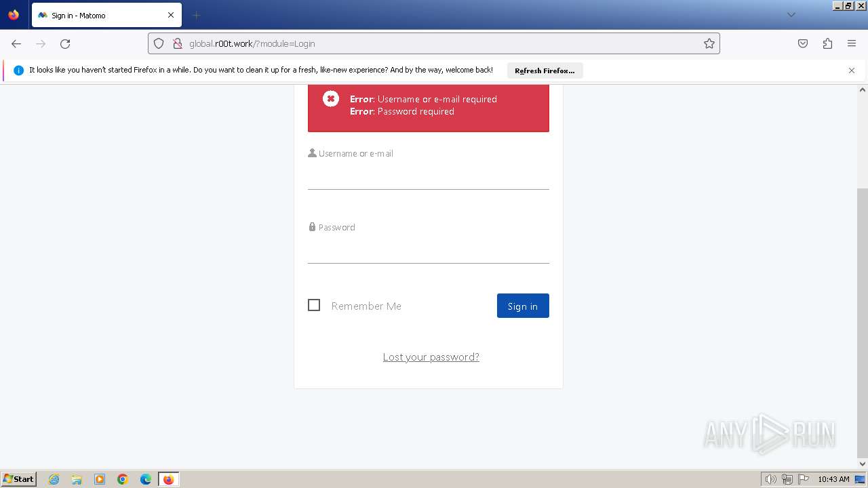
Task: Open the volume speaker tray icon
Action: (770, 479)
